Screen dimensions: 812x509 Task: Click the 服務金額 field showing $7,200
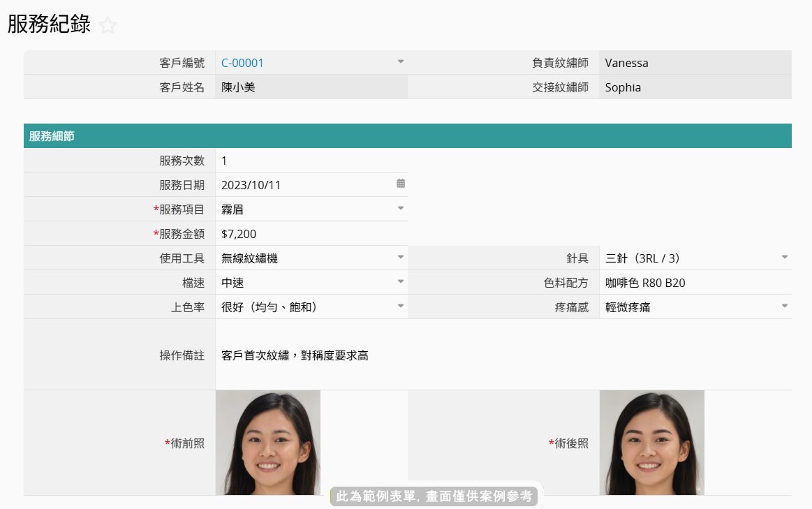tap(311, 234)
